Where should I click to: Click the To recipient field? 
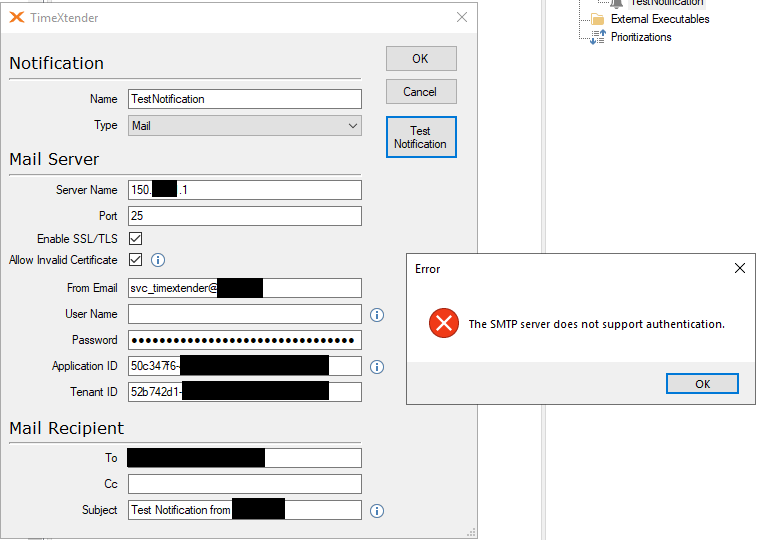tap(245, 458)
